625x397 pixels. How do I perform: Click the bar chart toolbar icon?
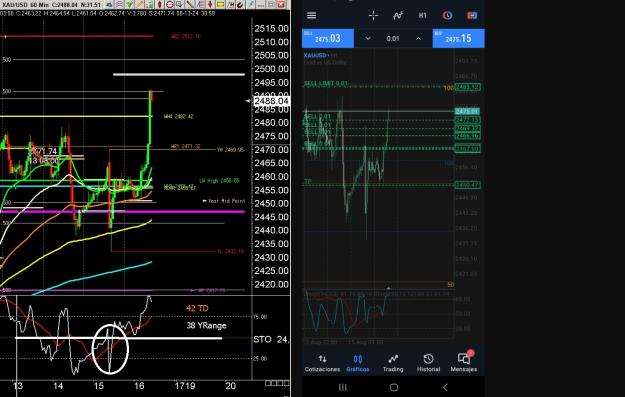click(149, 5)
